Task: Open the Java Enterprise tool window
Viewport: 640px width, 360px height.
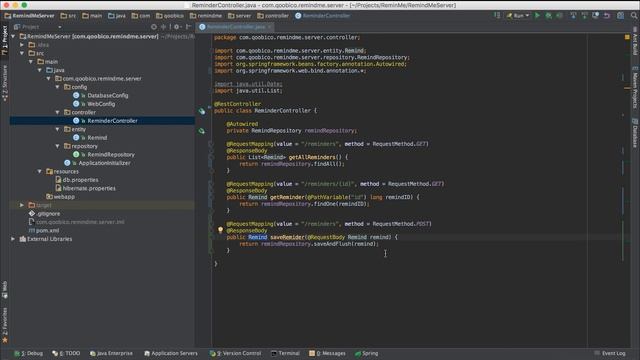Action: 111,353
